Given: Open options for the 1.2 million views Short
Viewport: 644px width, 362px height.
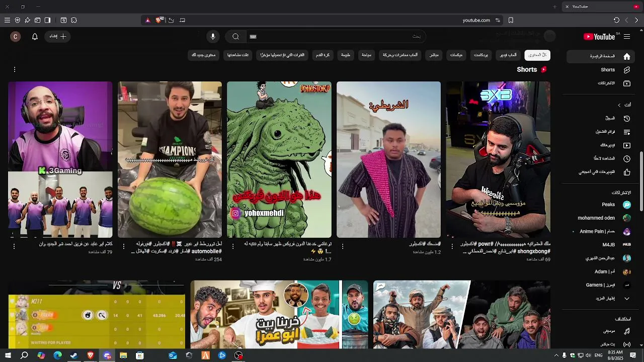Looking at the screenshot, I should pyautogui.click(x=343, y=246).
